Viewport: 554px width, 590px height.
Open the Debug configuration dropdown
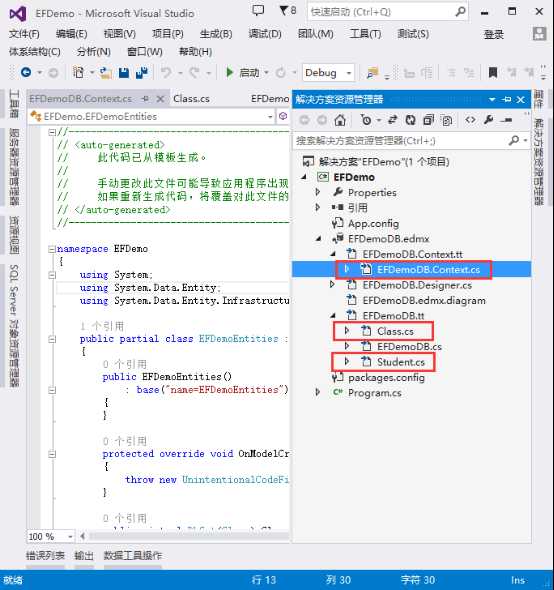349,73
